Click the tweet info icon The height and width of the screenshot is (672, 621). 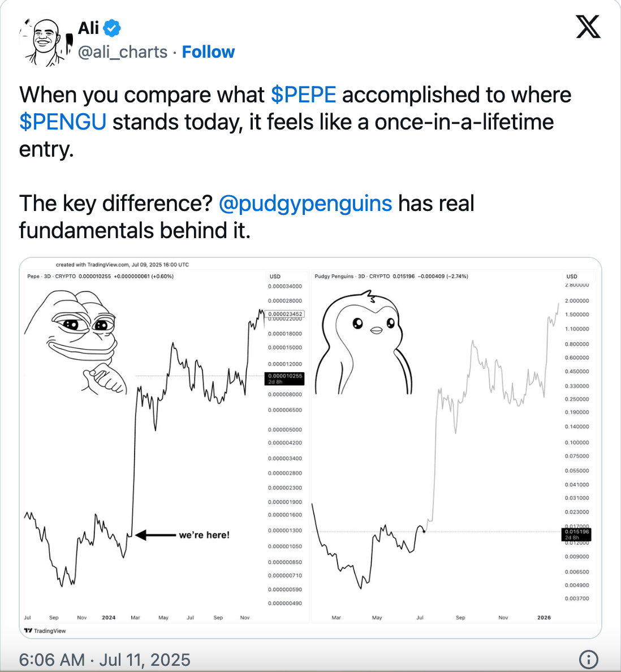[x=588, y=659]
